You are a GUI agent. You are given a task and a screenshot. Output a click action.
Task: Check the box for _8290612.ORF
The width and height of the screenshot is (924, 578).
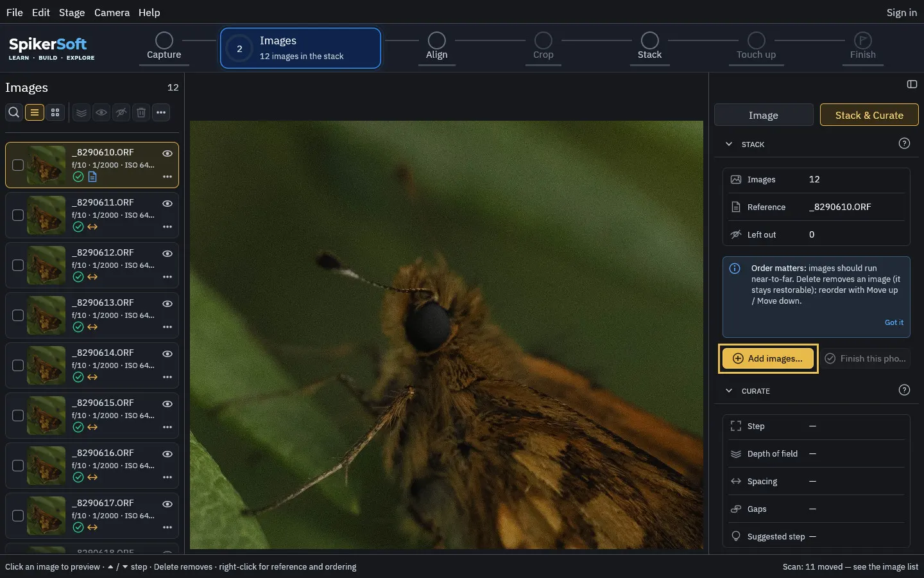click(18, 265)
